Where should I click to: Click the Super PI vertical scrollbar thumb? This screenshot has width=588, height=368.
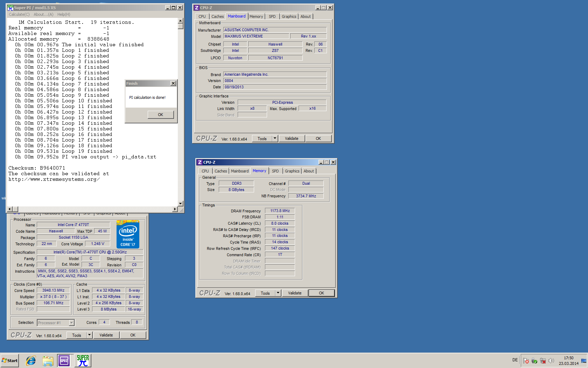[181, 26]
